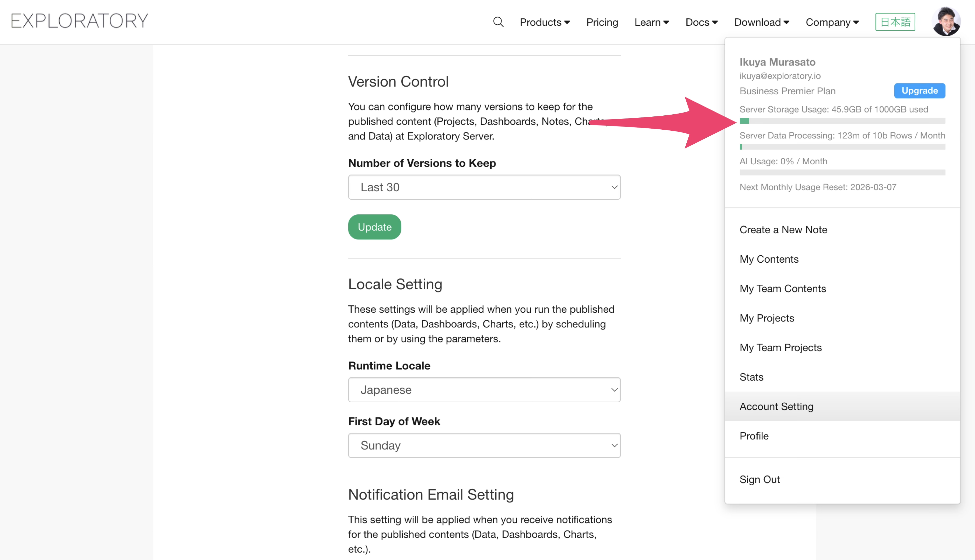Open Account Setting menu item
975x560 pixels.
(x=776, y=407)
